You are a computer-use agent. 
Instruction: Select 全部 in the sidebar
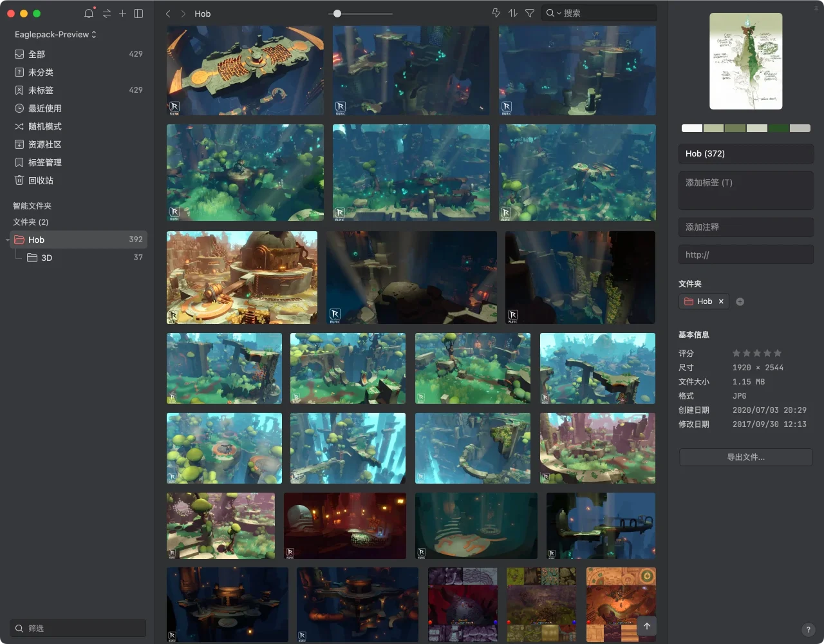coord(77,54)
